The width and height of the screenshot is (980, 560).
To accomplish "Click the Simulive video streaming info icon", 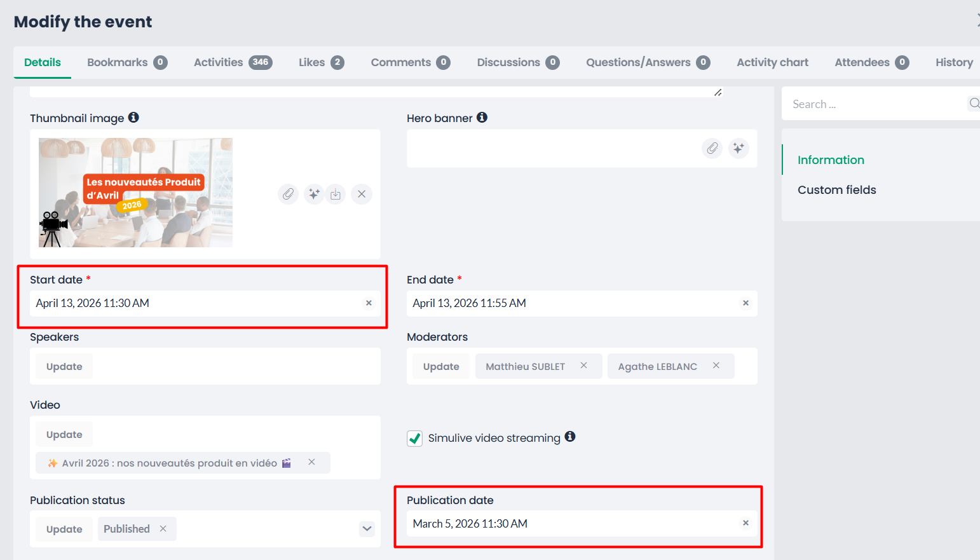I will point(570,437).
